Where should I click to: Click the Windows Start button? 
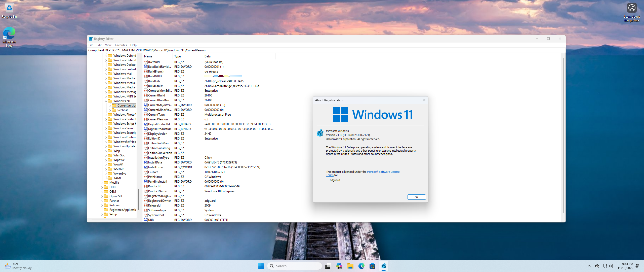(261, 266)
